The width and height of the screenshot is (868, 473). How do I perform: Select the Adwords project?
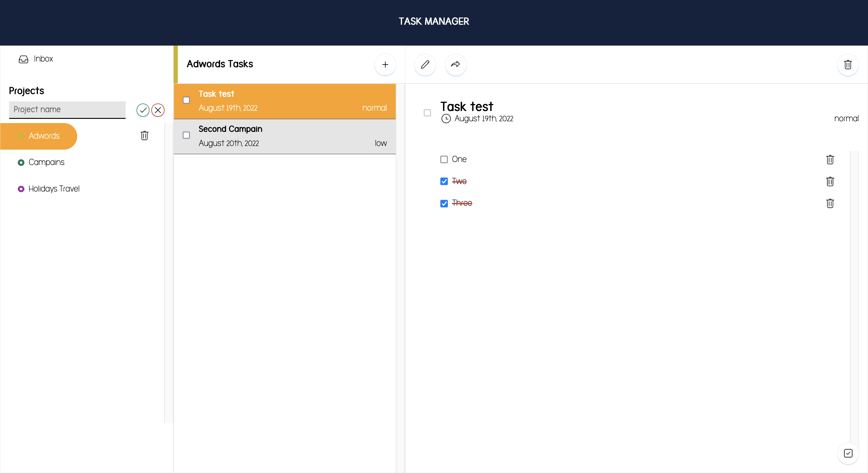pos(39,136)
